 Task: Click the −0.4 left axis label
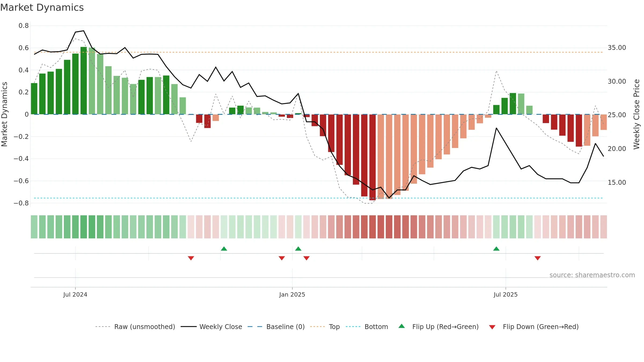tap(21, 159)
